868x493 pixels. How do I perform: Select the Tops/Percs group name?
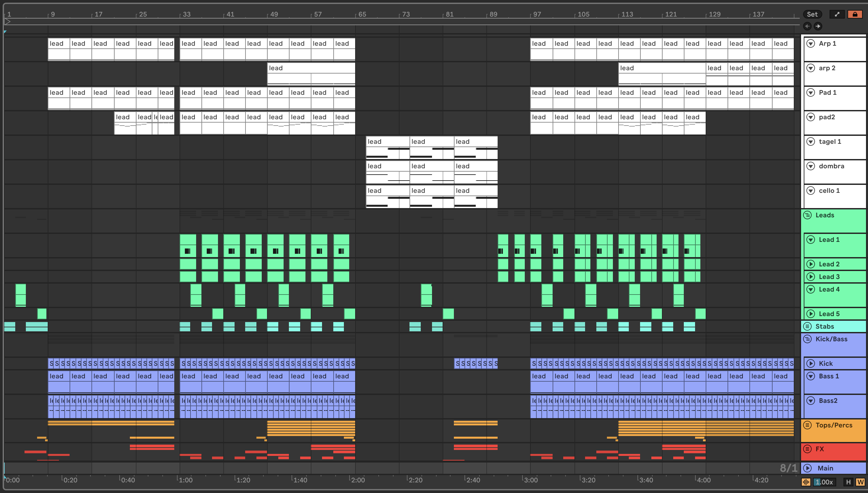click(834, 425)
